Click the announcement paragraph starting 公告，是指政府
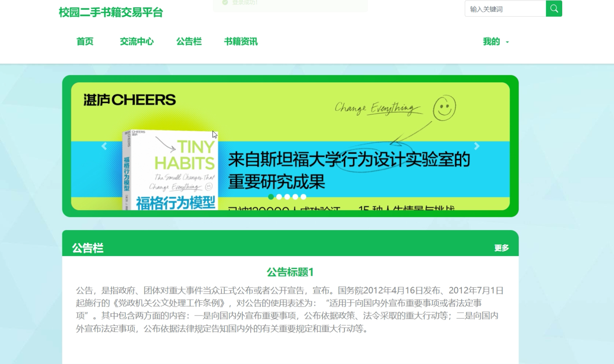This screenshot has height=364, width=614. click(x=289, y=309)
